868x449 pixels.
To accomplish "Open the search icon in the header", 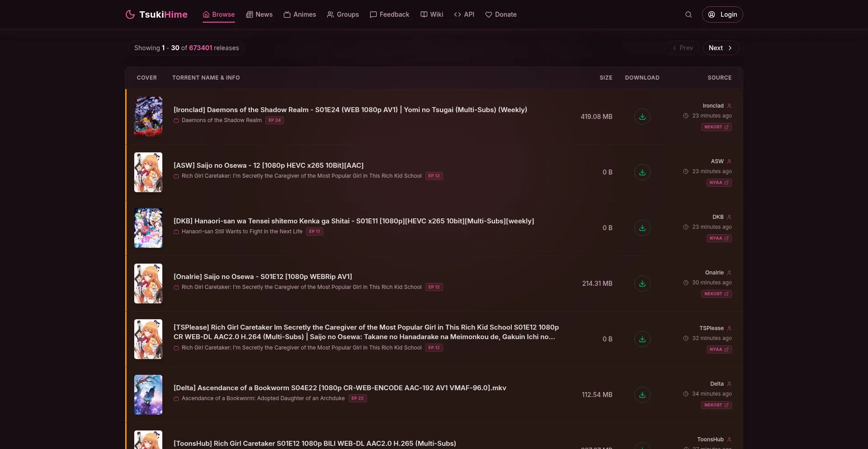I will click(x=688, y=14).
